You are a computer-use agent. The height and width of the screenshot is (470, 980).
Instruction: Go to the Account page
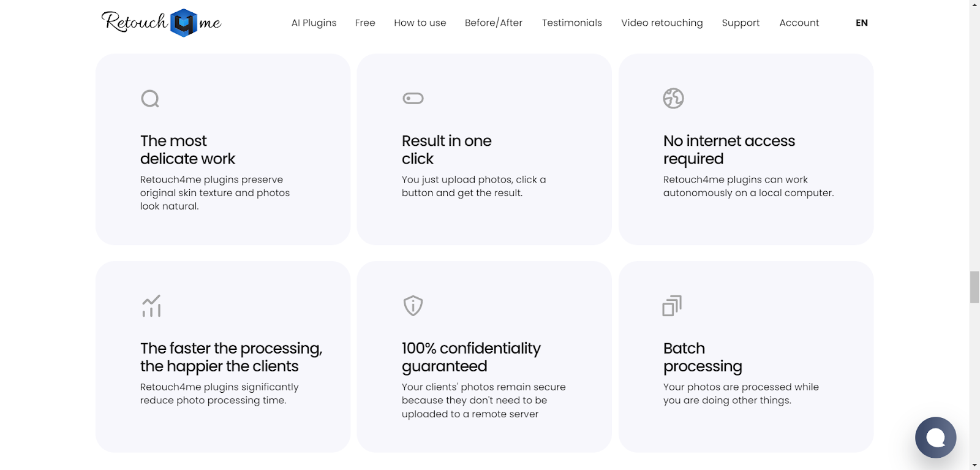799,23
